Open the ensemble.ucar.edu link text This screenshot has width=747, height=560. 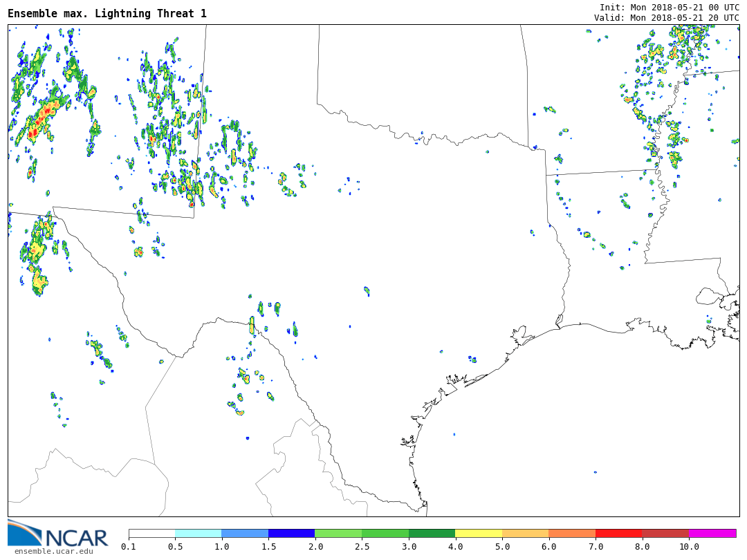click(x=53, y=551)
